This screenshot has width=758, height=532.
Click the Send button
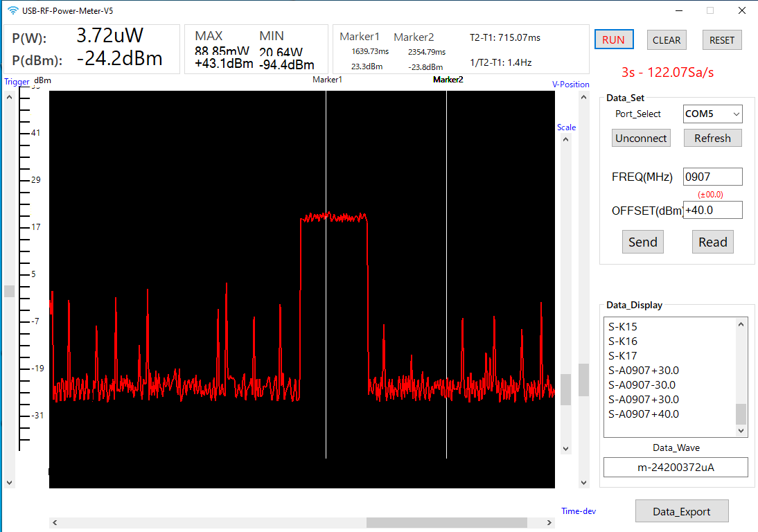[x=642, y=242]
